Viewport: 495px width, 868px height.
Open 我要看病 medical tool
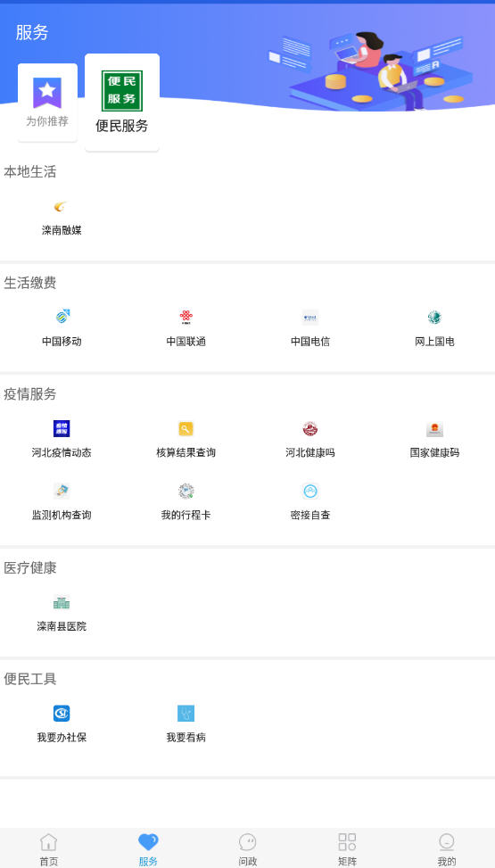[x=186, y=714]
